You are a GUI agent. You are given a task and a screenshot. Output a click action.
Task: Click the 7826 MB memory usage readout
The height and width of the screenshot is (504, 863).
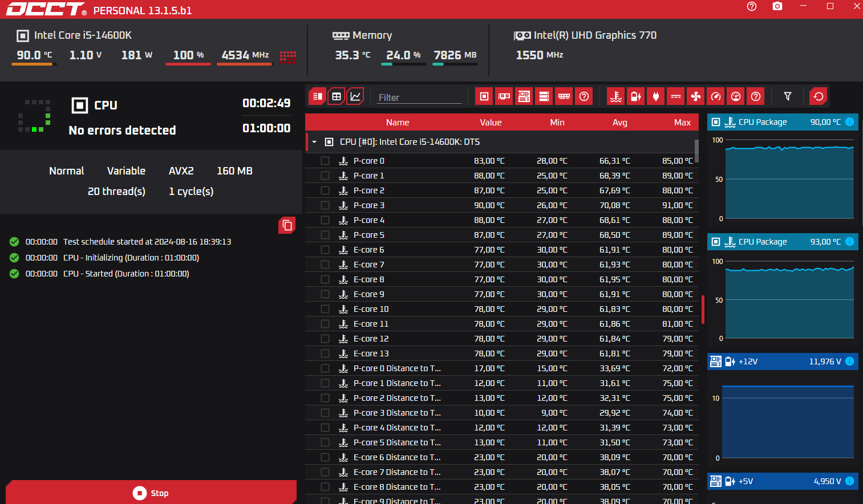pyautogui.click(x=455, y=55)
